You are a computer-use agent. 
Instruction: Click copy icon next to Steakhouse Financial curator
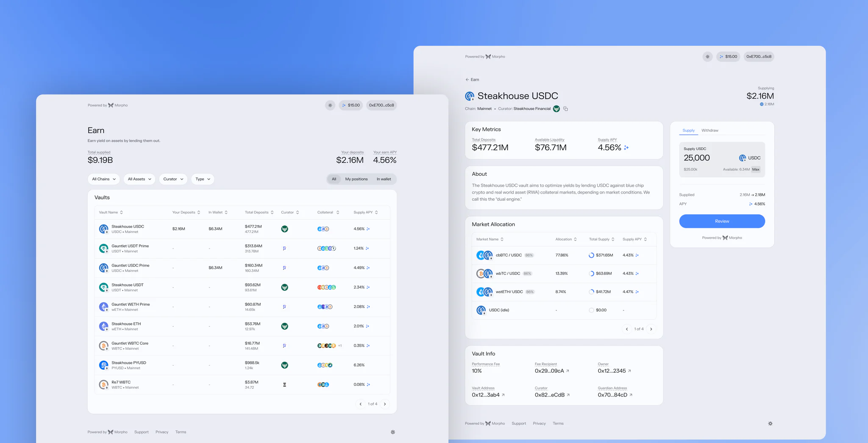tap(565, 109)
